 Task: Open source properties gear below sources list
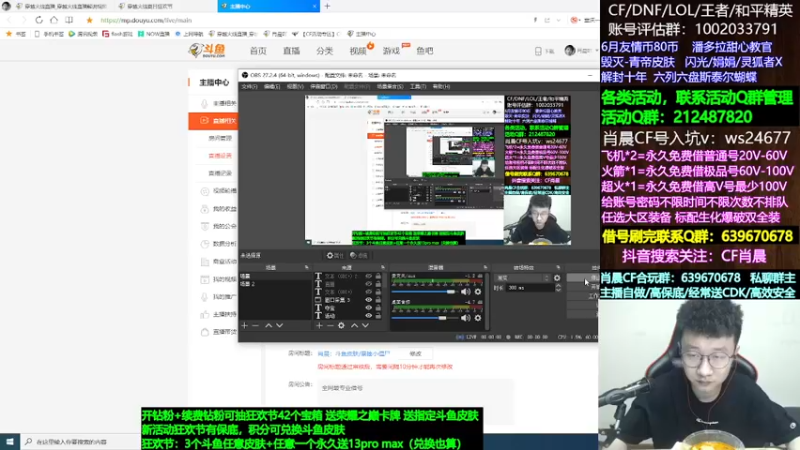coord(341,326)
